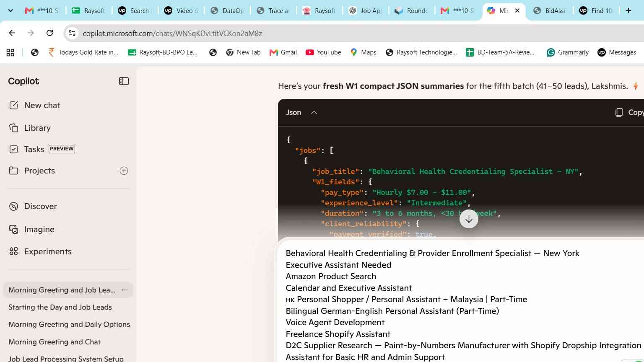Open Tasks preview page
Screen dimensions: 644x362
42,149
